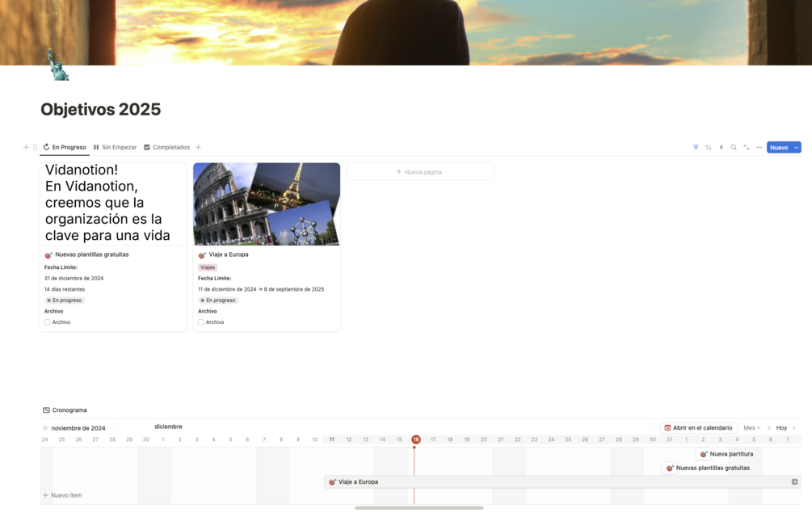Click the Europe landmarks cover image

coord(267,204)
